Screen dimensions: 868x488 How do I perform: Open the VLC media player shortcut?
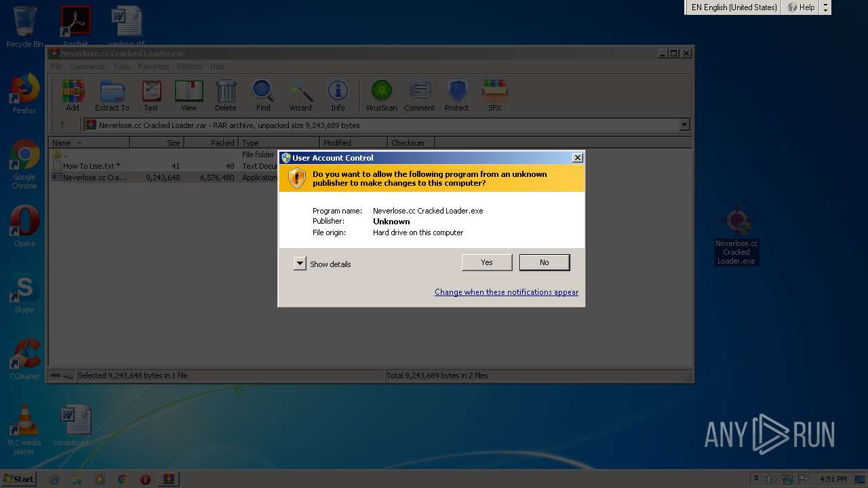click(24, 430)
